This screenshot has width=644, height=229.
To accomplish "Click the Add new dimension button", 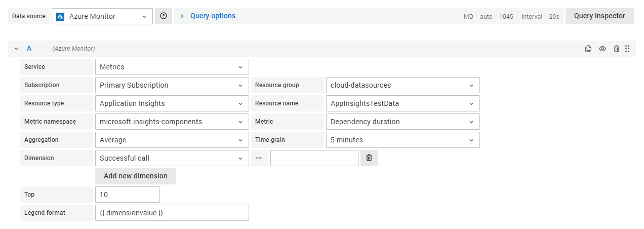I will pyautogui.click(x=135, y=176).
